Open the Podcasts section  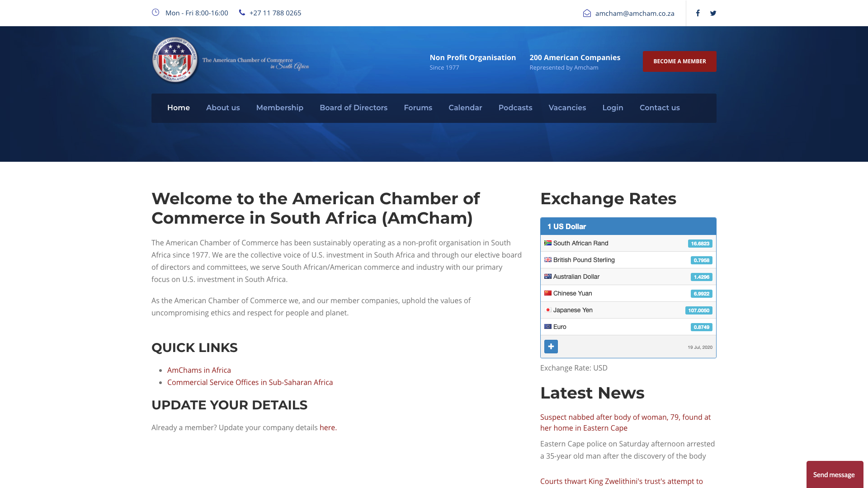[x=515, y=108]
